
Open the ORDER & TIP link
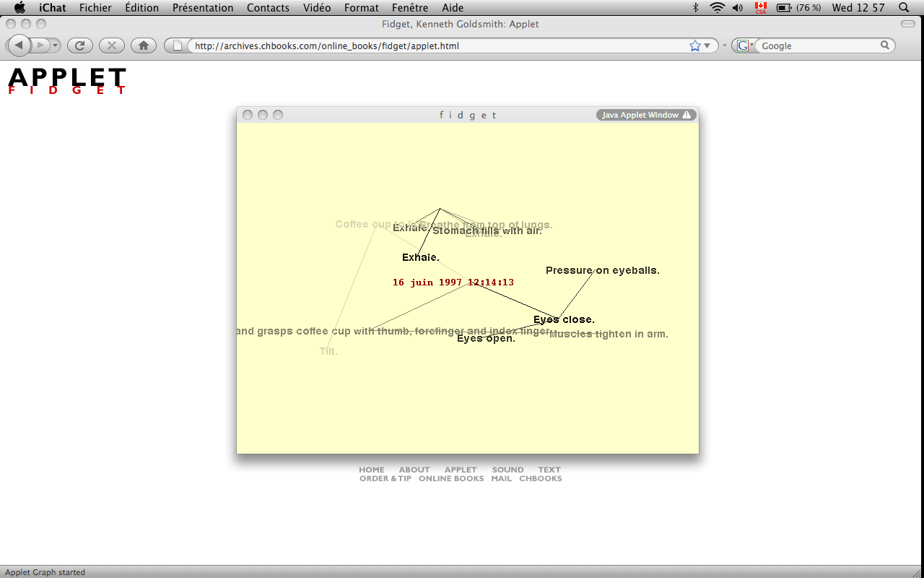(x=385, y=478)
